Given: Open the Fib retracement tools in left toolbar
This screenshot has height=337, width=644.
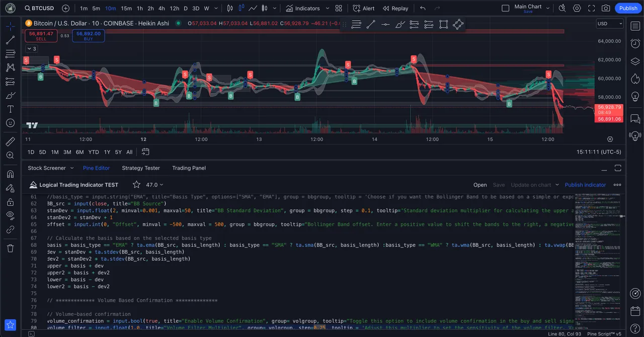Looking at the screenshot, I should pos(10,54).
